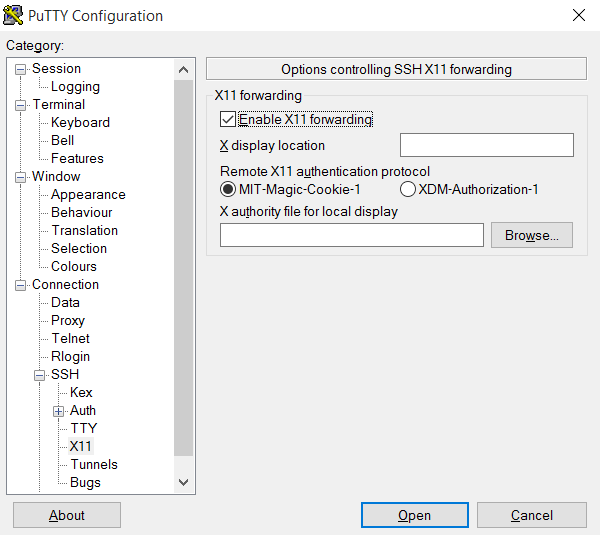Select the Kex category
Image resolution: width=600 pixels, height=535 pixels.
(x=81, y=392)
